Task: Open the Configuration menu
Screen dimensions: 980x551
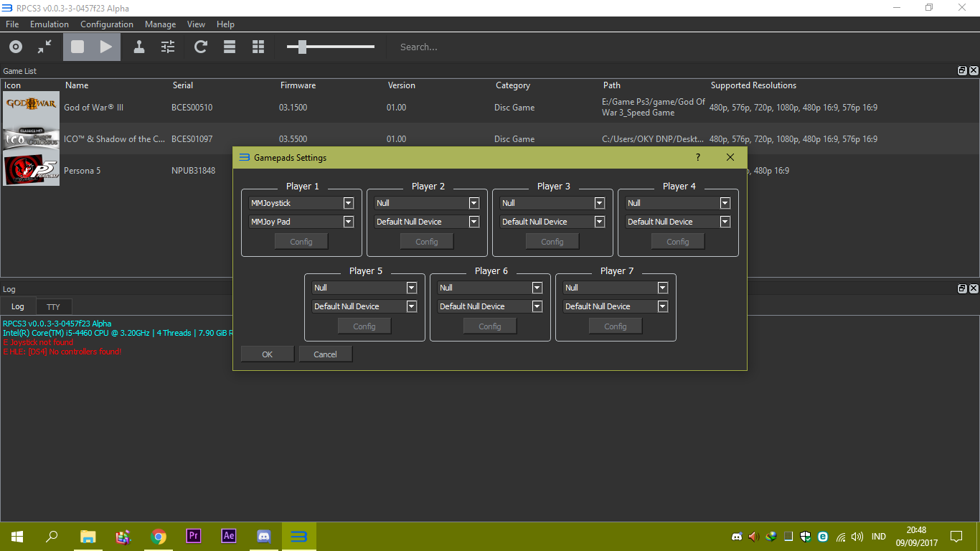Action: (x=106, y=24)
